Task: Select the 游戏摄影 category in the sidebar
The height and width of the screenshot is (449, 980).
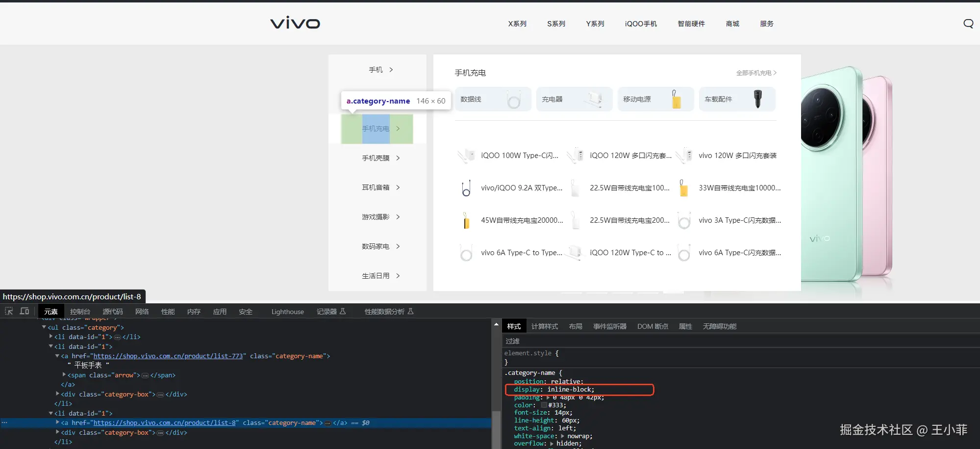Action: 377,217
